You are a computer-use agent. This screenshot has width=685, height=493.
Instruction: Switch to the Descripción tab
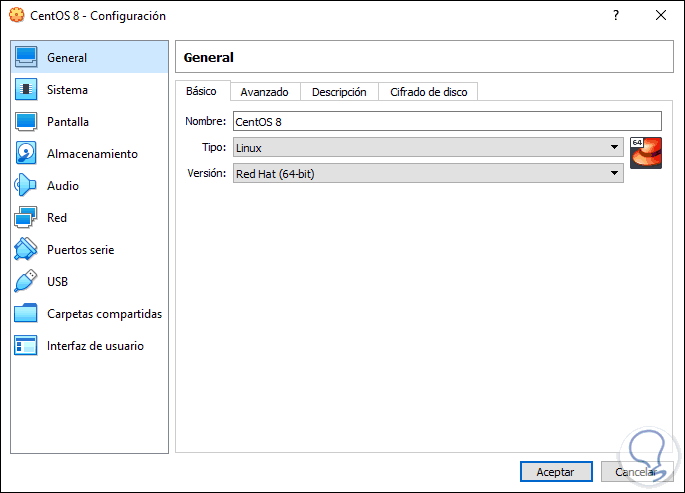[x=339, y=92]
